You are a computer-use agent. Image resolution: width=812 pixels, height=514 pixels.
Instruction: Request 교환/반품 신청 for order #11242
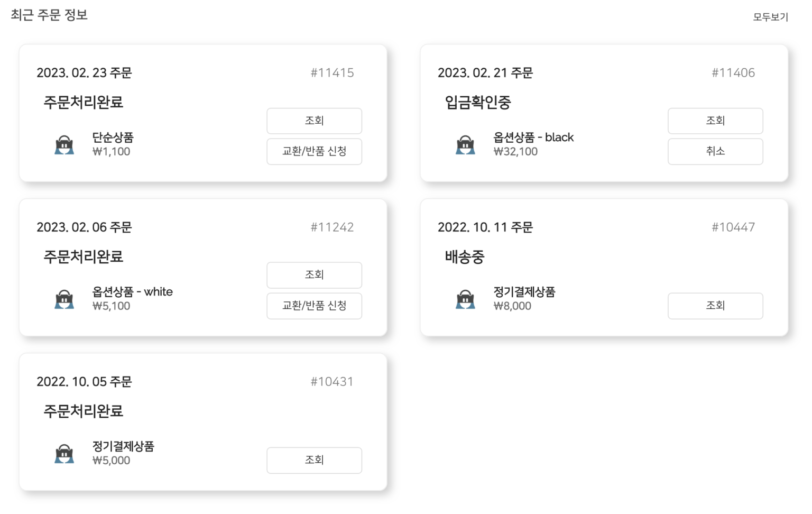pos(314,306)
